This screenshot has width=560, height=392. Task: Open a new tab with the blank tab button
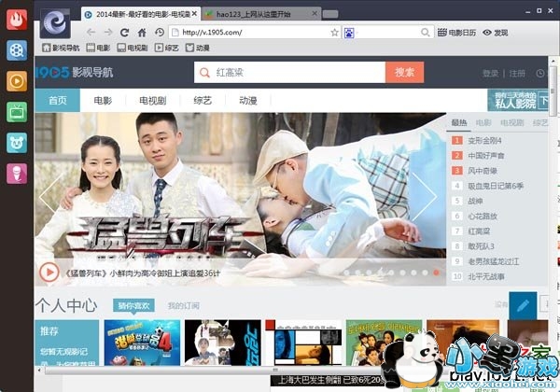tap(330, 14)
